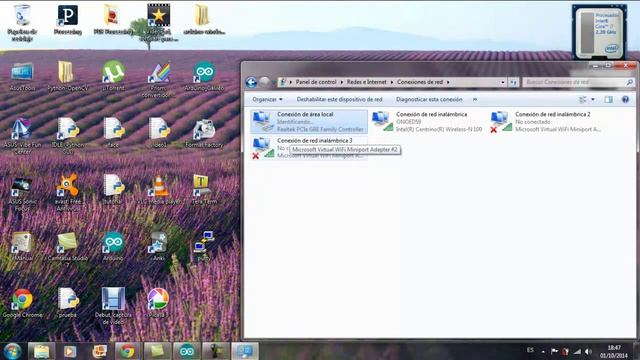Select the Anki desktop shortcut
This screenshot has height=360, width=640.
tap(159, 247)
